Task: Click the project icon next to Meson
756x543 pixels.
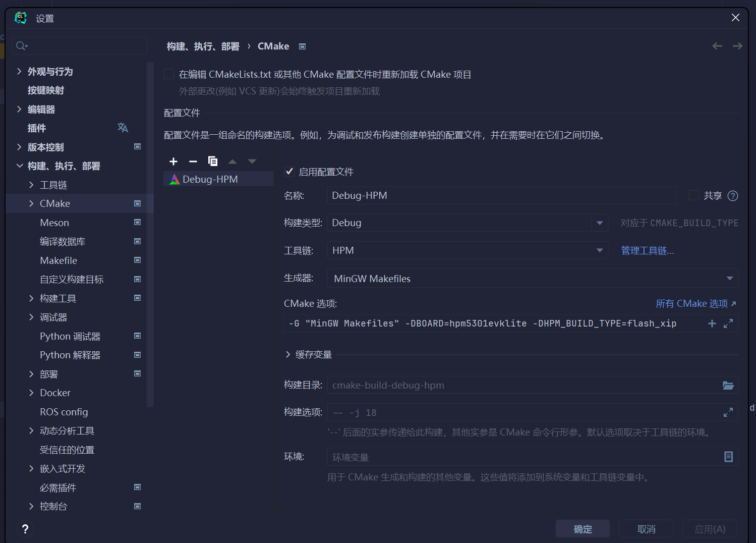Action: click(x=137, y=223)
